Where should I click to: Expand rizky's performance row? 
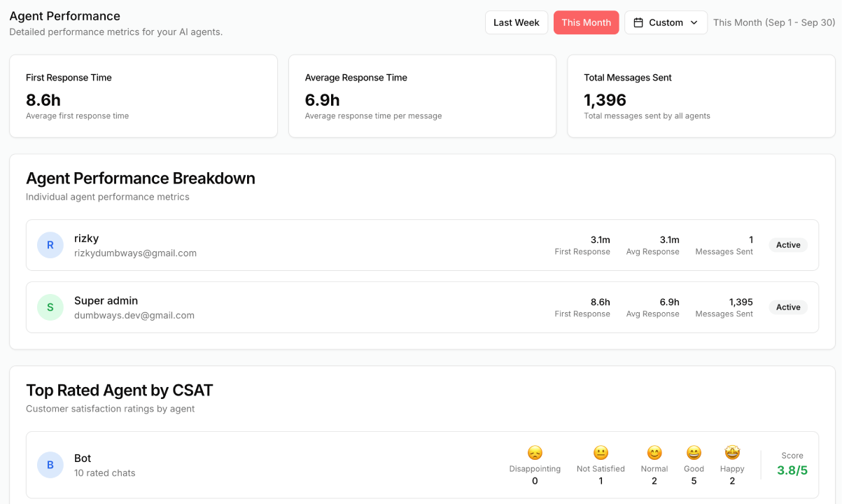point(420,245)
